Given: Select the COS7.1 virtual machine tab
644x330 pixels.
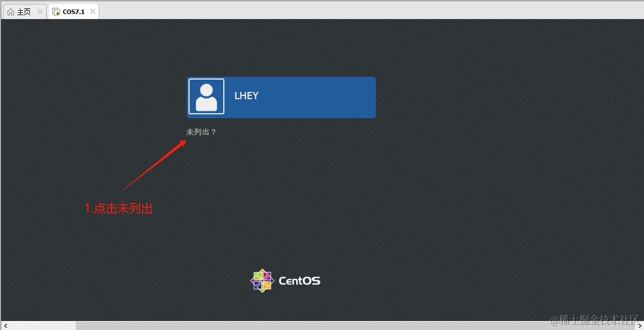Looking at the screenshot, I should tap(73, 12).
